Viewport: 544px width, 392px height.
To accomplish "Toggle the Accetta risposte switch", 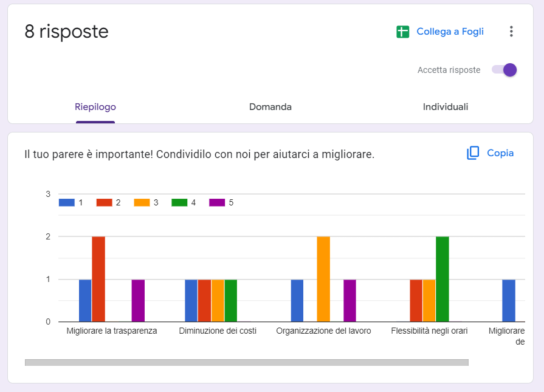I will point(504,70).
